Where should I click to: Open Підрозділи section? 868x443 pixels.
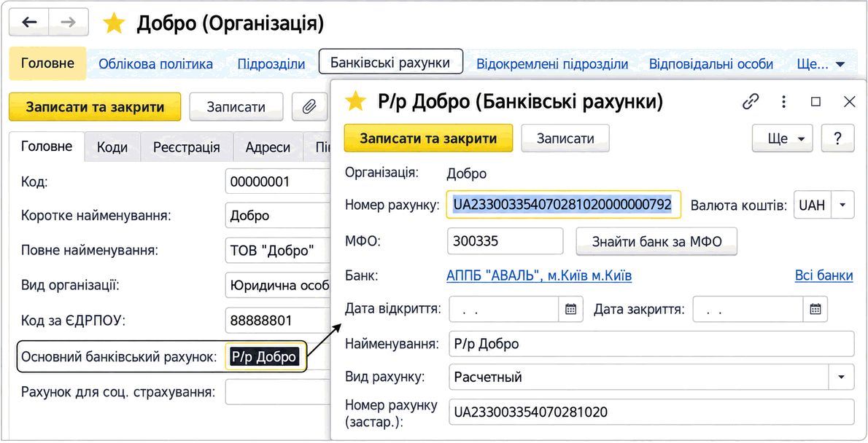coord(271,64)
